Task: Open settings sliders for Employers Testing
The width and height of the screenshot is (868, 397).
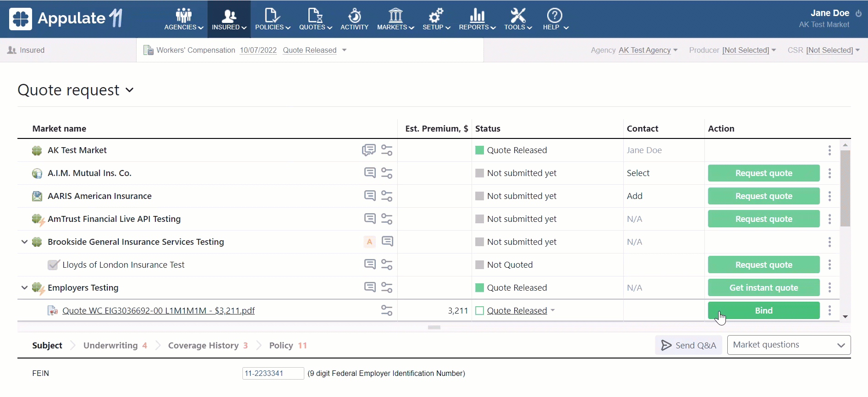Action: pos(387,288)
